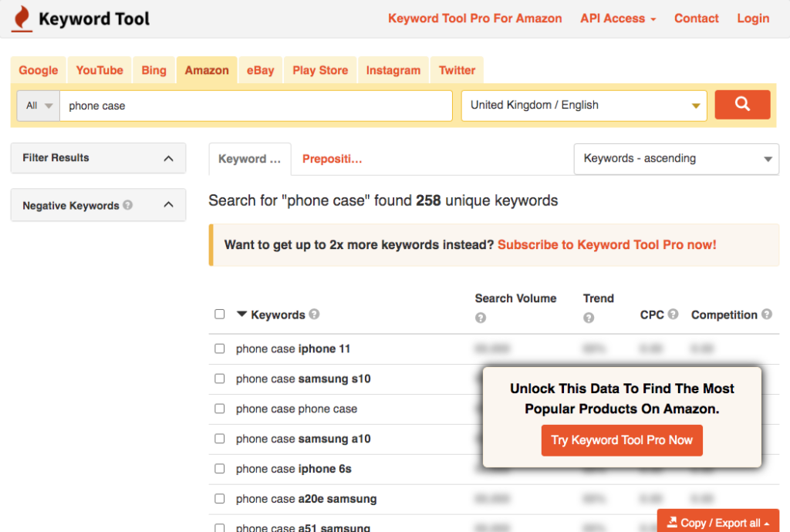Click Try Keyword Tool Pro Now button
The image size is (790, 532).
622,440
